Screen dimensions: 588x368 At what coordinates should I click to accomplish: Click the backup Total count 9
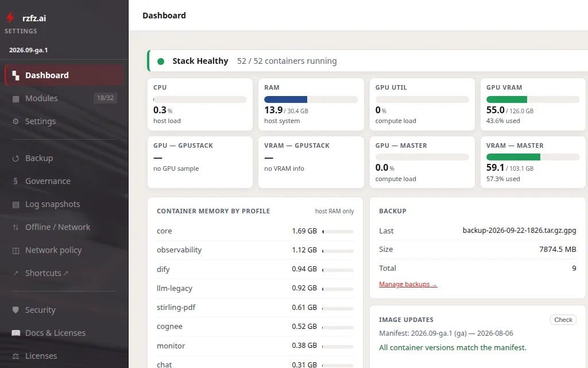(x=574, y=269)
